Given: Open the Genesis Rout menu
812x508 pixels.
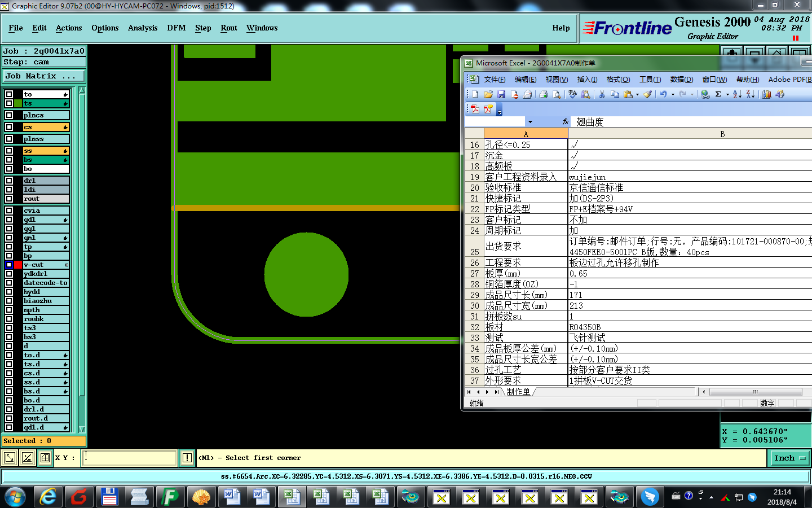Looking at the screenshot, I should click(229, 28).
